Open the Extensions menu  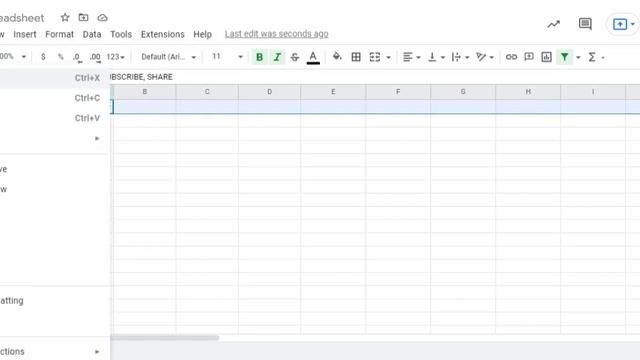[x=162, y=34]
